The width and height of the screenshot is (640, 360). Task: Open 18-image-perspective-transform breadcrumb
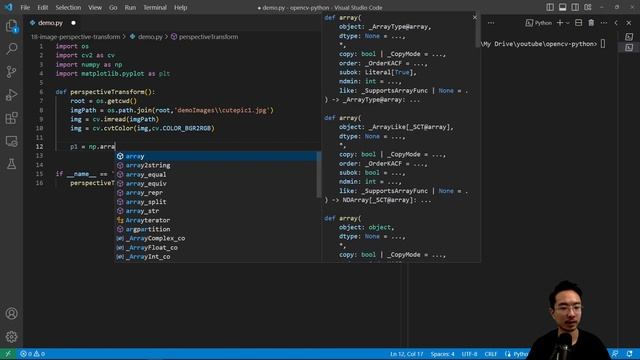pos(76,37)
